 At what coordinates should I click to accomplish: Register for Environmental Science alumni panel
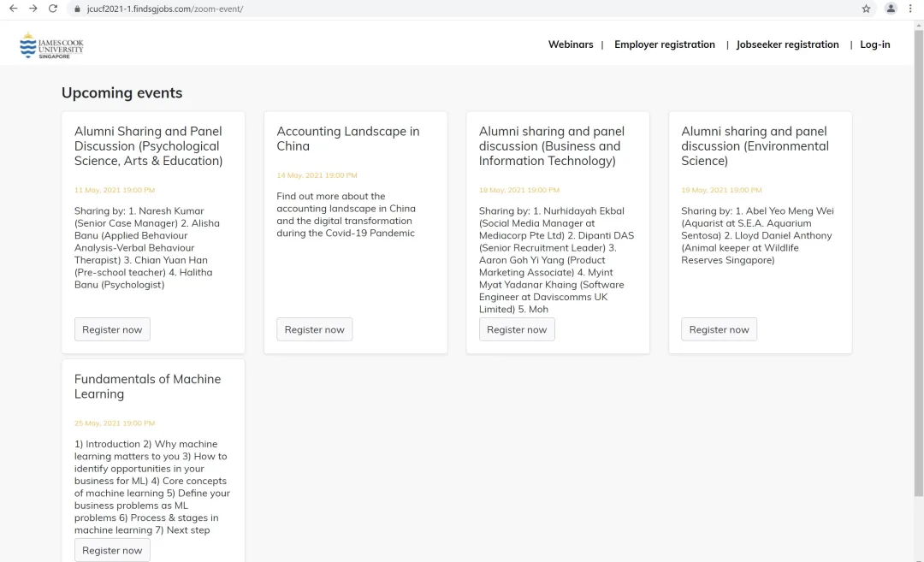click(x=719, y=329)
